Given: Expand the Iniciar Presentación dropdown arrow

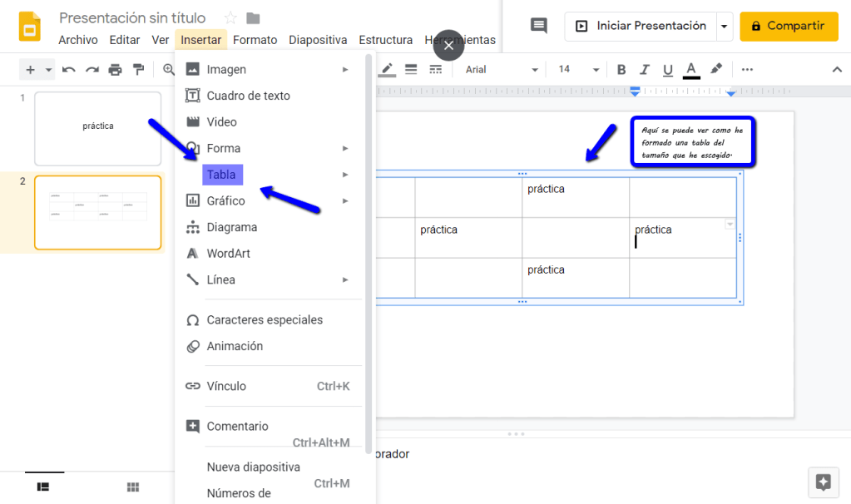Looking at the screenshot, I should point(724,27).
